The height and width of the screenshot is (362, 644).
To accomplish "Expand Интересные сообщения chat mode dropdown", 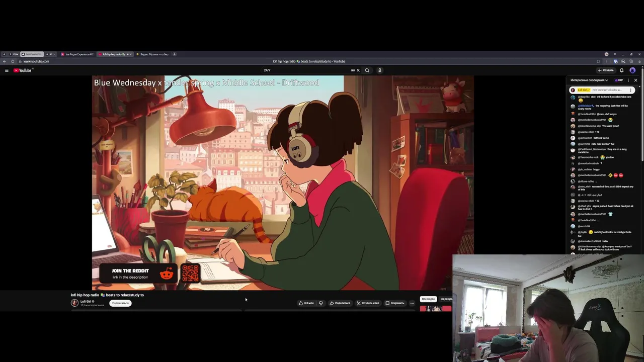I will (x=589, y=80).
